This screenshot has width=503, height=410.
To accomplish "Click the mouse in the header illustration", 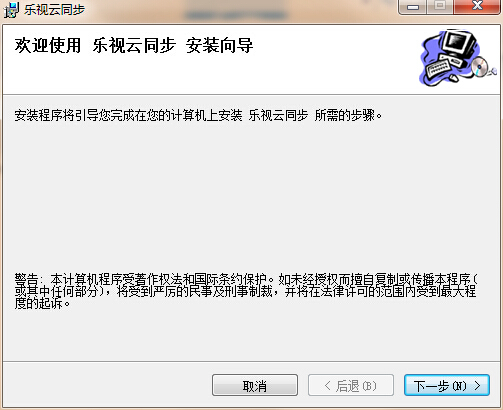I will point(453,78).
